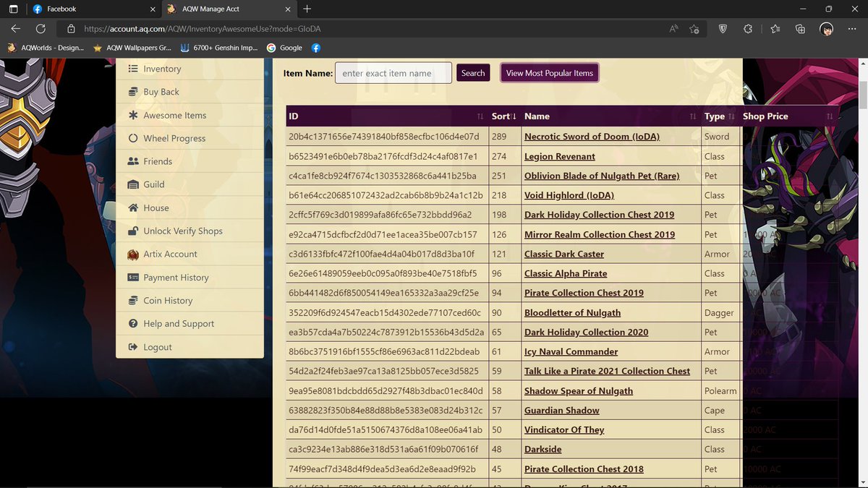Viewport: 868px width, 488px height.
Task: Open Pirate Collection Chest 2018 link
Action: click(x=584, y=468)
